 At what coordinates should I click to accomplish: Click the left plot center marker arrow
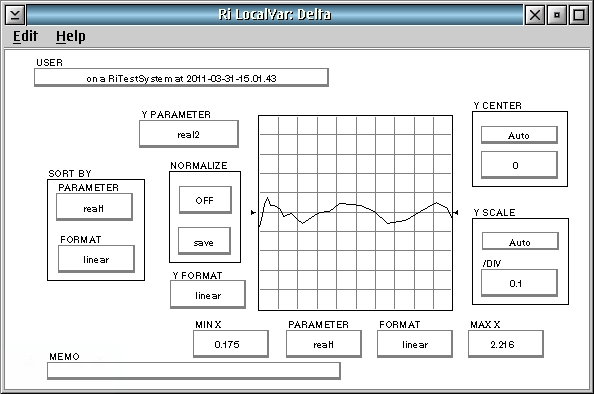click(253, 213)
